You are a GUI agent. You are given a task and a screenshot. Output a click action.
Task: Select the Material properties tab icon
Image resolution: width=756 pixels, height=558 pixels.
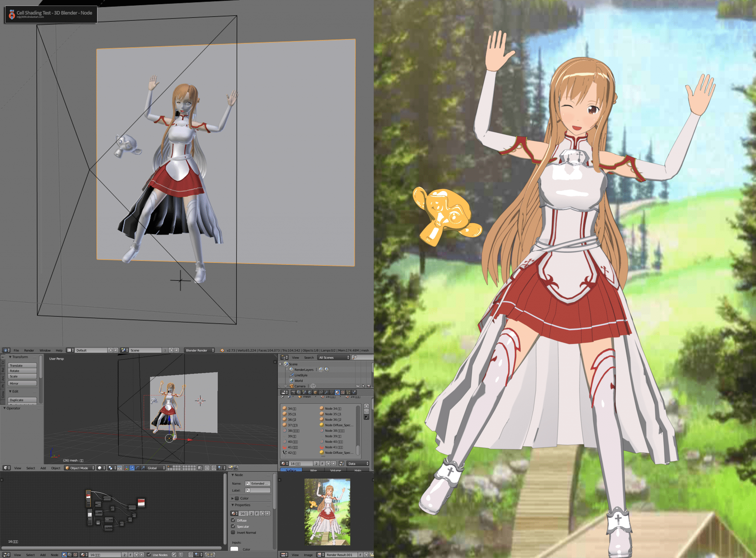click(337, 393)
